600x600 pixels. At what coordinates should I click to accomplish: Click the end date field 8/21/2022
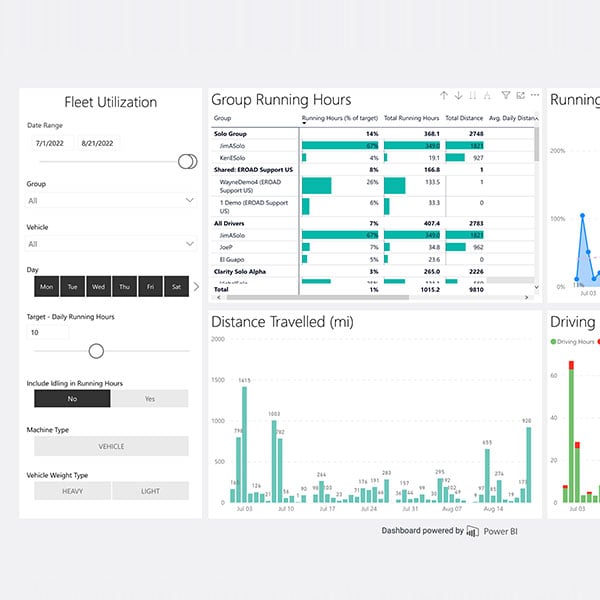pyautogui.click(x=98, y=143)
